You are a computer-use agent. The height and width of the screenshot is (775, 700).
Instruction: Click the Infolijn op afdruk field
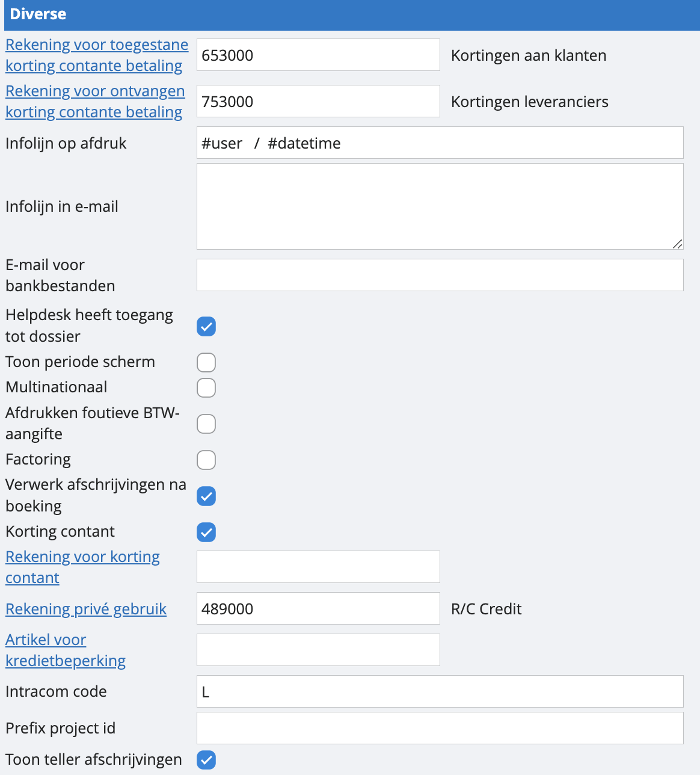point(440,143)
